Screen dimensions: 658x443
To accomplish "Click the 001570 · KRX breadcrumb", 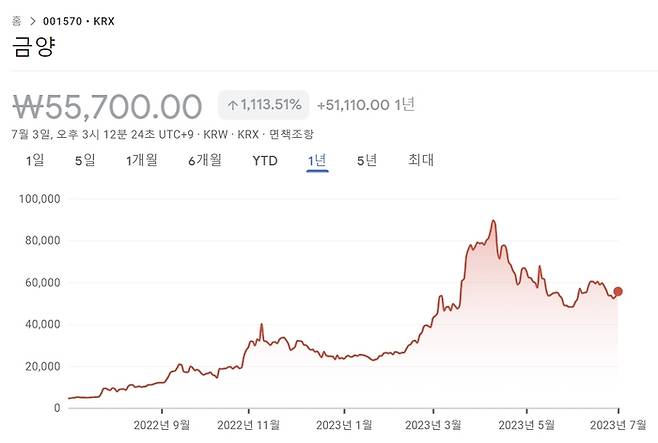I will click(x=78, y=21).
